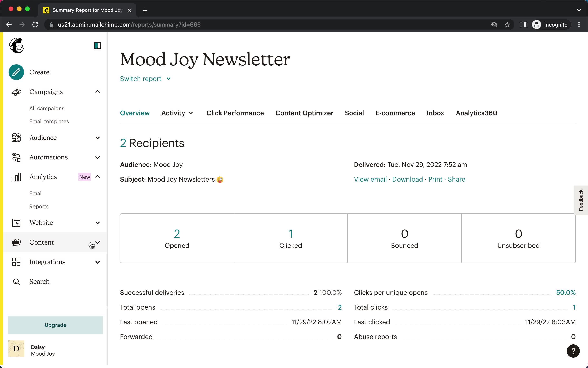
Task: Collapse the Analytics section chevron
Action: (97, 177)
